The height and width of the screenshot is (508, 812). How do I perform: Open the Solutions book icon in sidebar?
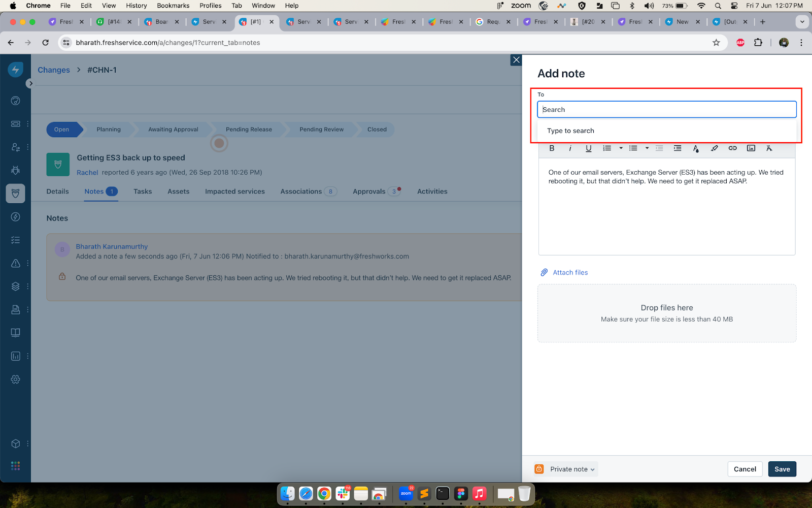pos(16,333)
